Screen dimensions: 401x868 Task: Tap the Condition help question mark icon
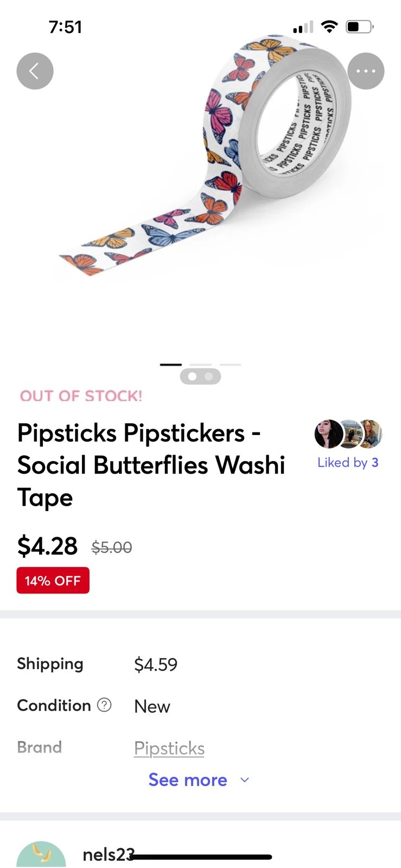click(104, 705)
